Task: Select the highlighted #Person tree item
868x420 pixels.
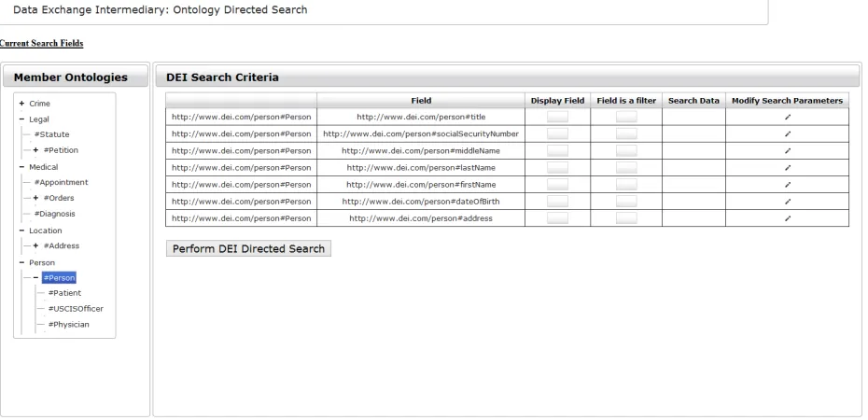Action: (x=59, y=278)
